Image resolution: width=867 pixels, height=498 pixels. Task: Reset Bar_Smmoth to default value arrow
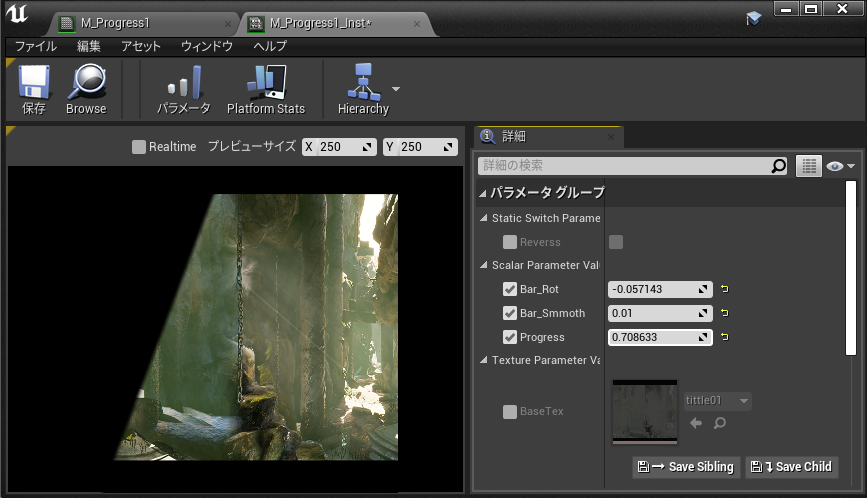pyautogui.click(x=724, y=313)
